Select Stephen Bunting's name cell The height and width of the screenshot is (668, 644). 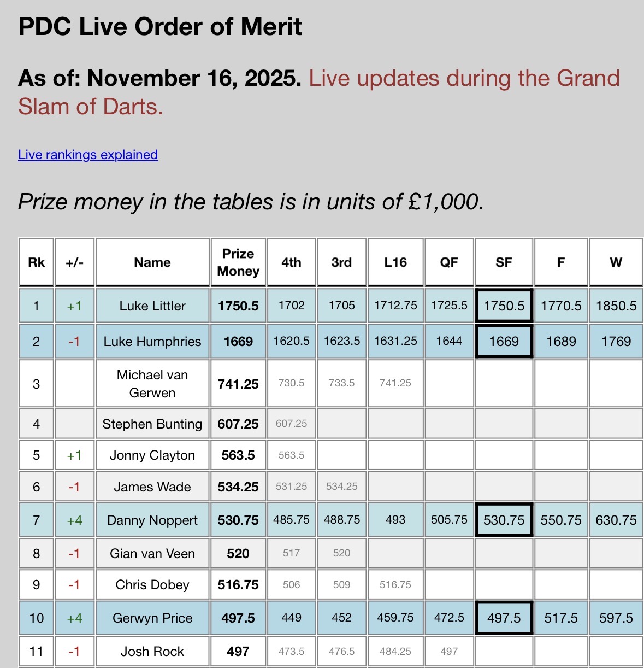tap(152, 424)
